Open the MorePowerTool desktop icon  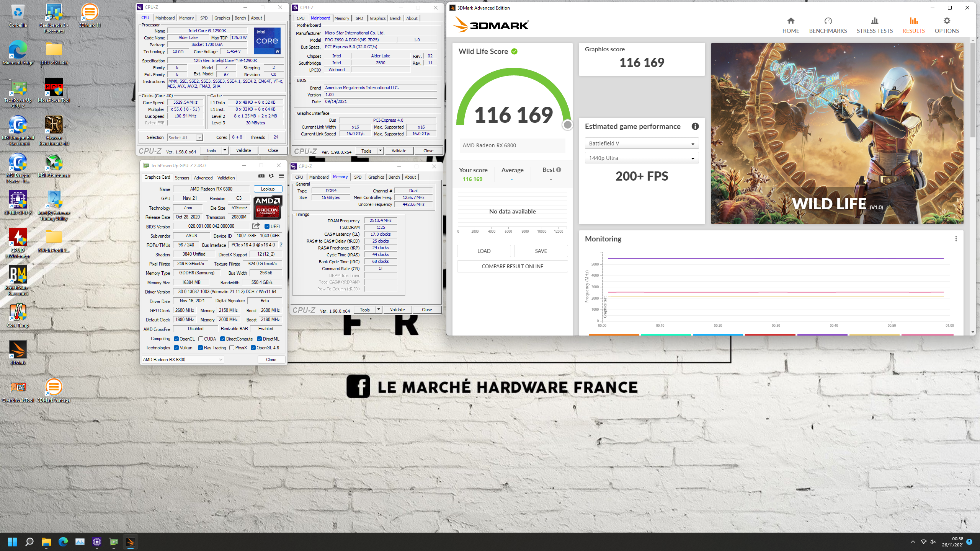coord(54,91)
